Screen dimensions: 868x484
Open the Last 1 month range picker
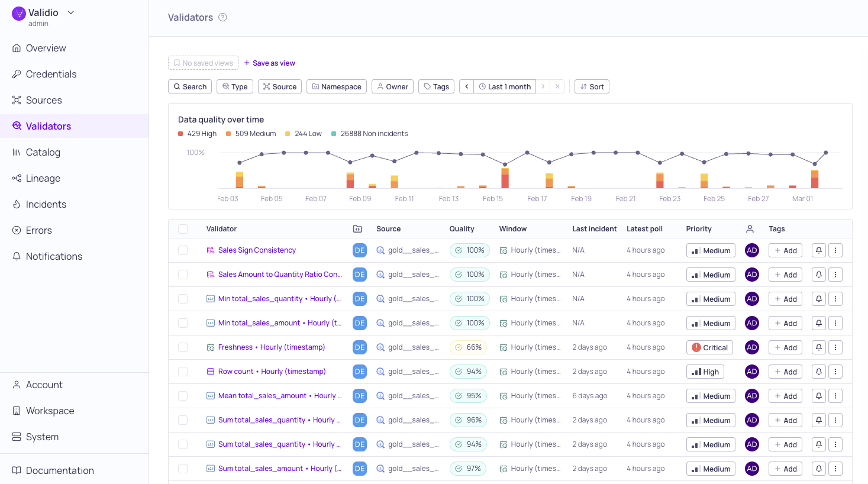pos(505,86)
